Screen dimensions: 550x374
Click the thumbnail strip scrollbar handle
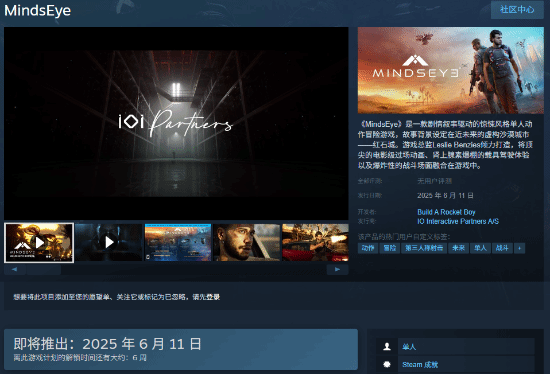point(44,269)
